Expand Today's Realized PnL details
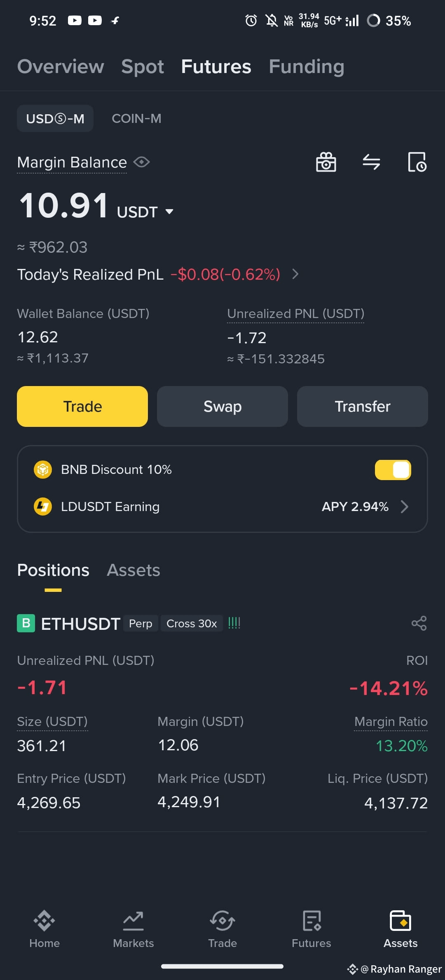The width and height of the screenshot is (445, 980). coord(295,274)
